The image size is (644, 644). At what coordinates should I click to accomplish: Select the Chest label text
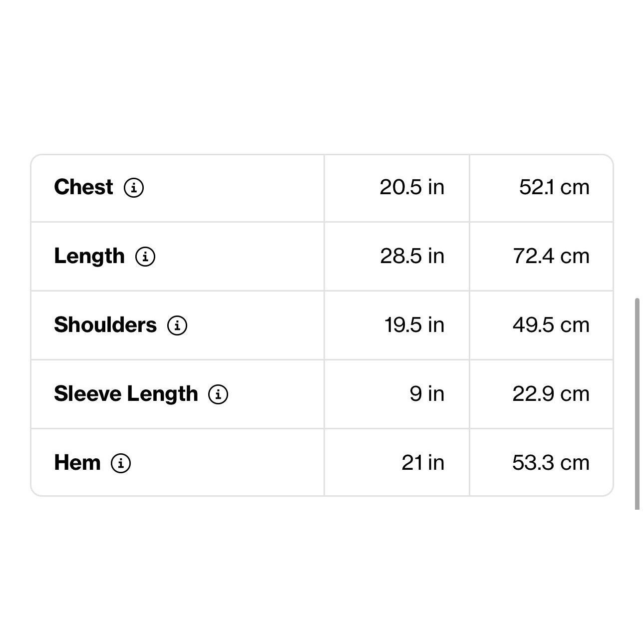83,187
